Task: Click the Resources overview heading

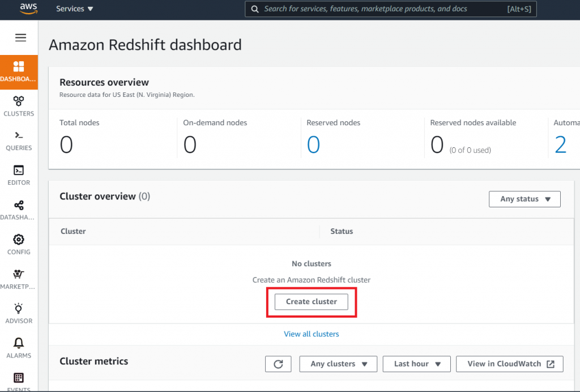Action: click(x=104, y=82)
